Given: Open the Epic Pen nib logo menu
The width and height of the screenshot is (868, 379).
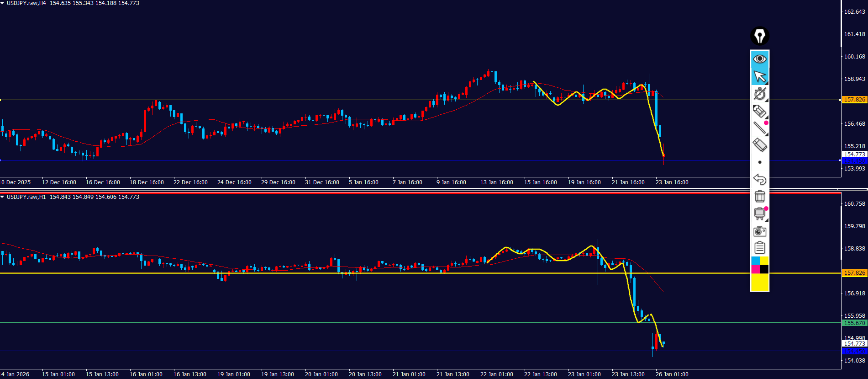Looking at the screenshot, I should tap(760, 36).
